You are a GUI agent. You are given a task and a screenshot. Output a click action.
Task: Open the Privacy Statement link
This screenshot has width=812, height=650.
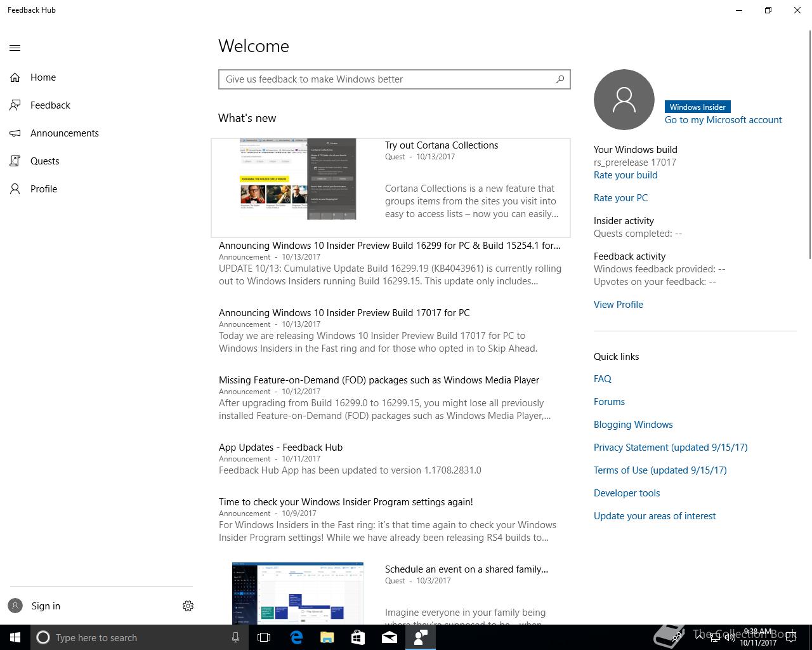[671, 448]
